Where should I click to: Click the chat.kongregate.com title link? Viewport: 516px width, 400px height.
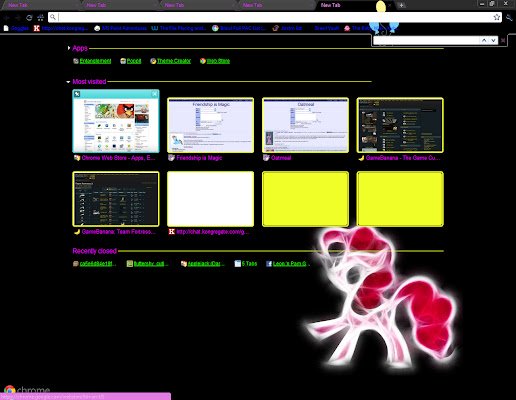(x=213, y=232)
